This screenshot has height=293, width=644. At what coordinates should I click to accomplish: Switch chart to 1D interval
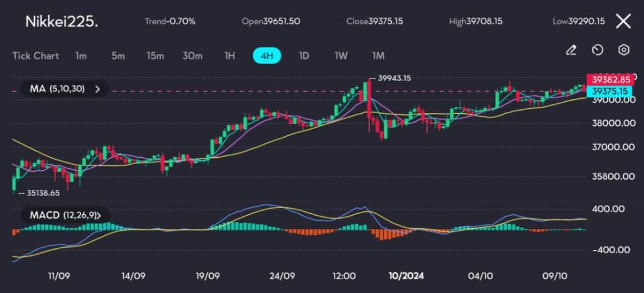pos(304,55)
